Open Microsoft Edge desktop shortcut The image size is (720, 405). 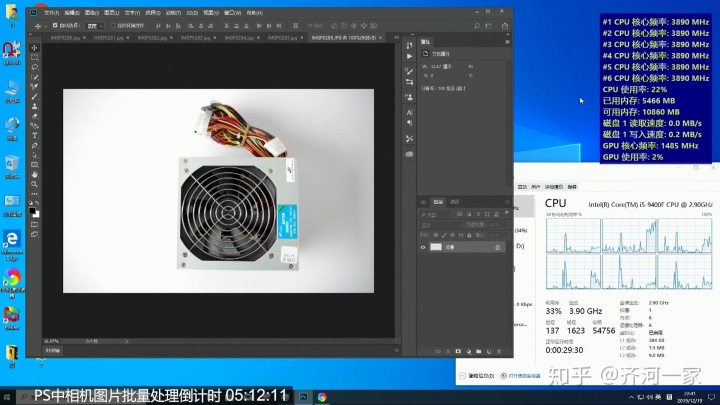point(12,246)
